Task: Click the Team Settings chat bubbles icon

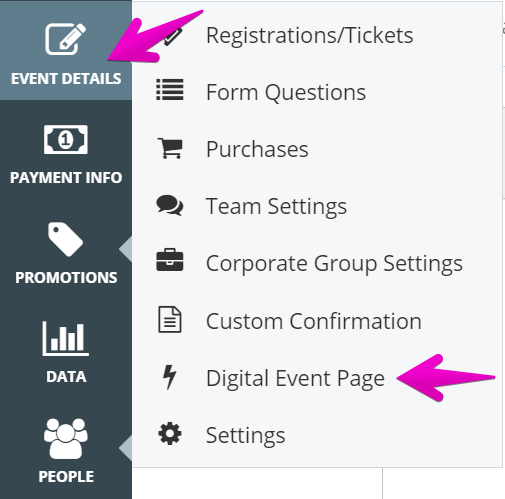Action: click(170, 205)
